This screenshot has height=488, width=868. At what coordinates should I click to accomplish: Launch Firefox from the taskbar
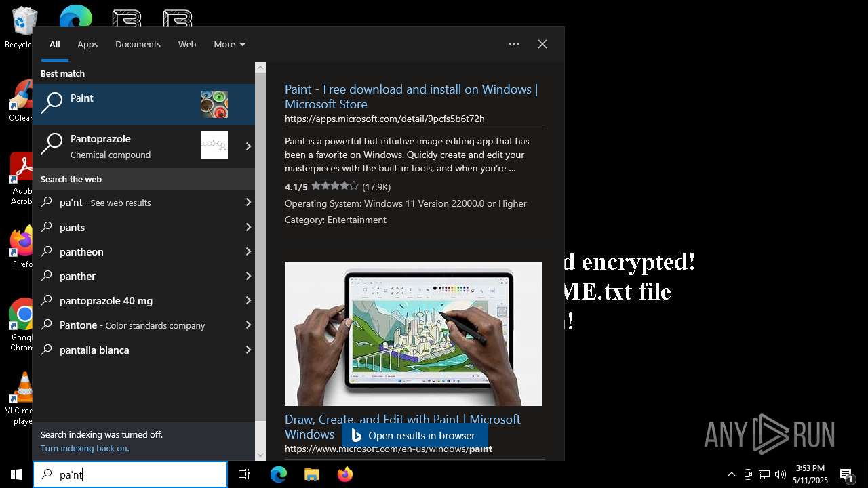tap(345, 474)
